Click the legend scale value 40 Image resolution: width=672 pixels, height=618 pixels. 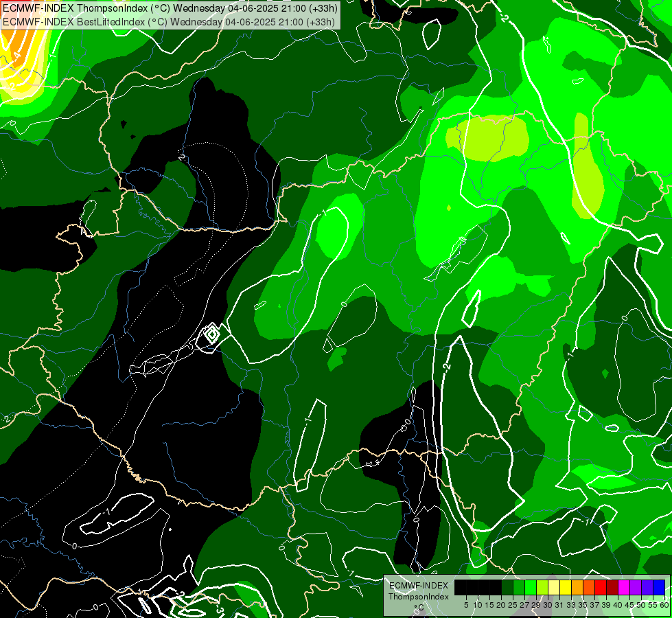618,605
